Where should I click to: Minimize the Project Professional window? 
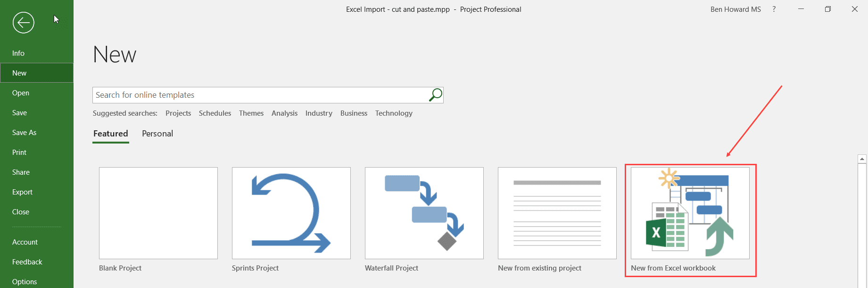click(x=801, y=9)
